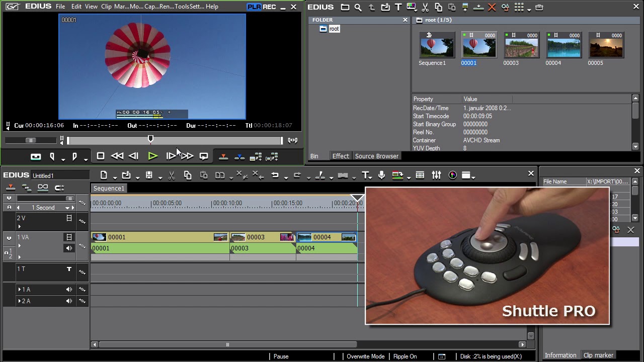Toggle Audio Mixer icon in timeline toolbar
Image resolution: width=644 pixels, height=362 pixels.
[x=436, y=175]
